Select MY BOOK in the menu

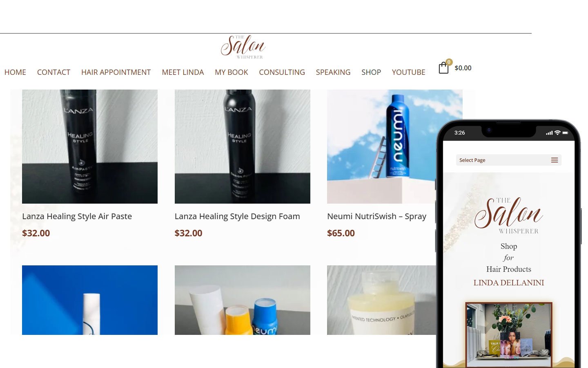click(x=231, y=72)
